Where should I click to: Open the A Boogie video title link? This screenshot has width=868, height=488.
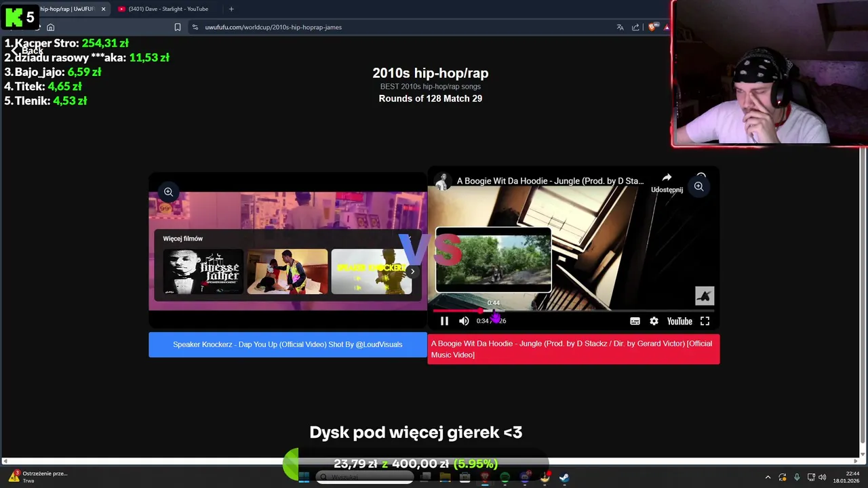click(x=550, y=181)
